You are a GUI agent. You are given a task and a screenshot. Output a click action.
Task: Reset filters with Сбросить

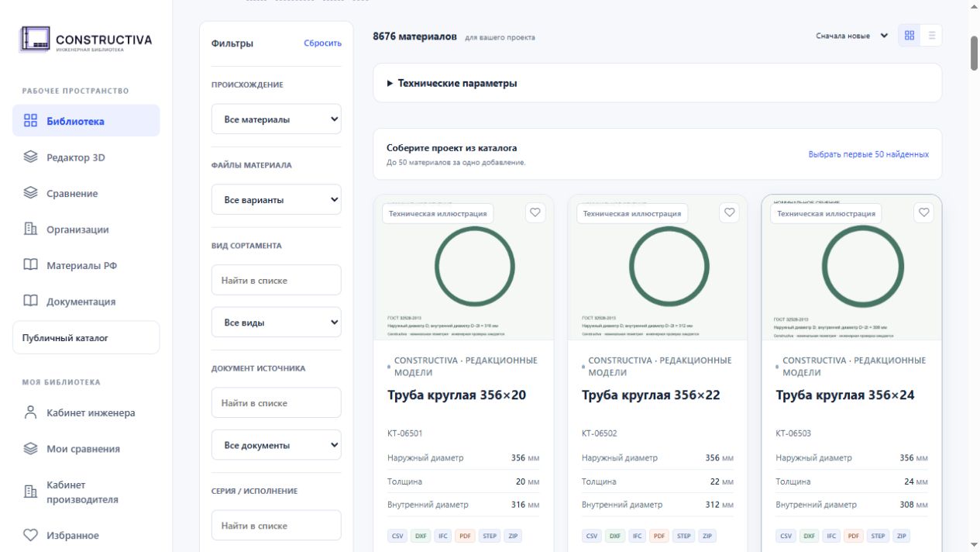point(322,43)
